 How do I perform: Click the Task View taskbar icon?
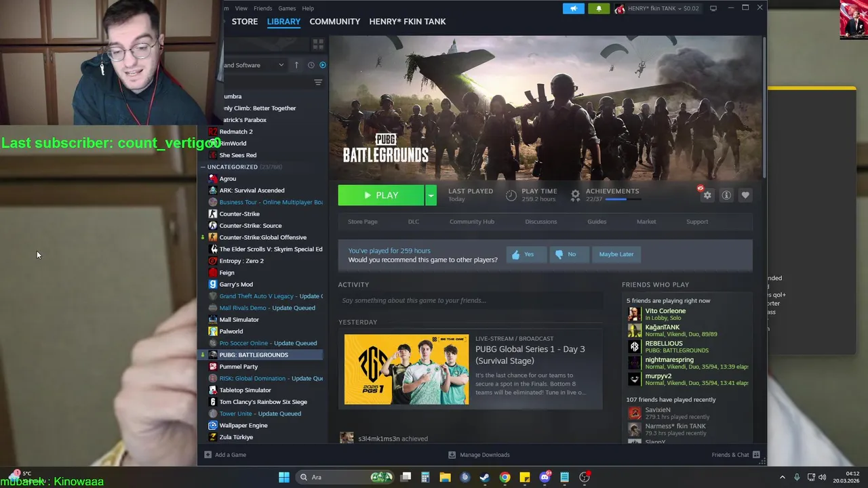[406, 477]
